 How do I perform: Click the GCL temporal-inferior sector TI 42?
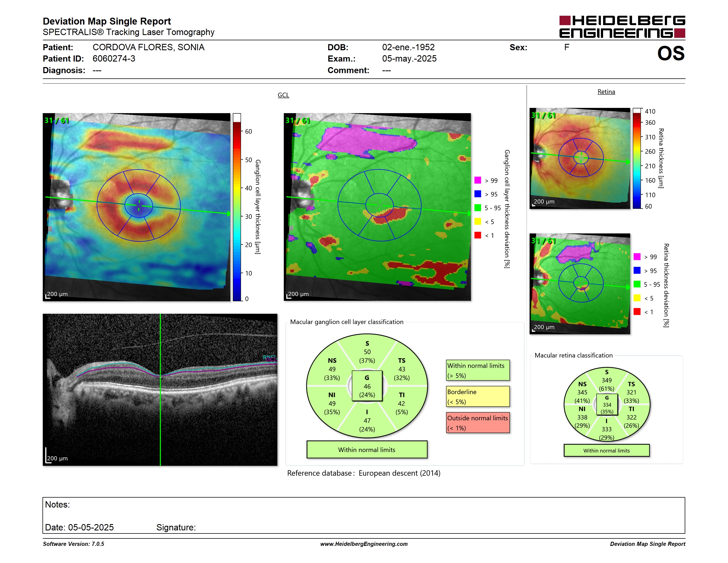point(402,403)
